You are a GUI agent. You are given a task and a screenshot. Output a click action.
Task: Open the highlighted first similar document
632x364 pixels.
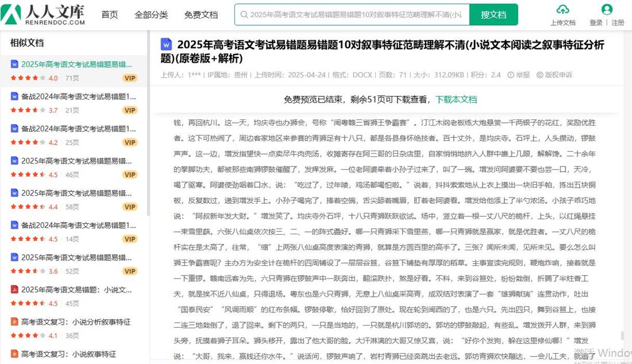pyautogui.click(x=76, y=64)
